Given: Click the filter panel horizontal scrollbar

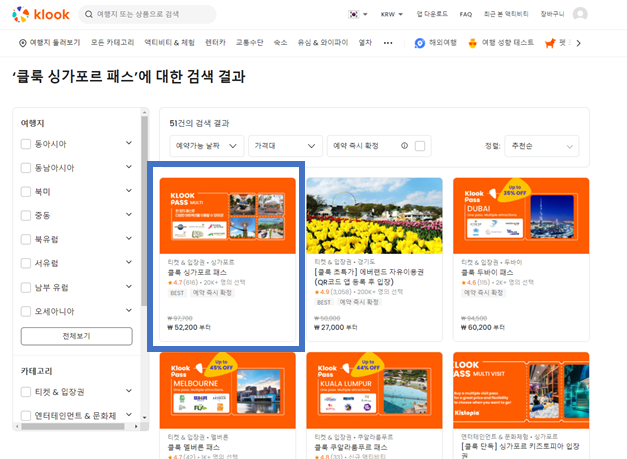Looking at the screenshot, I should 73,427.
